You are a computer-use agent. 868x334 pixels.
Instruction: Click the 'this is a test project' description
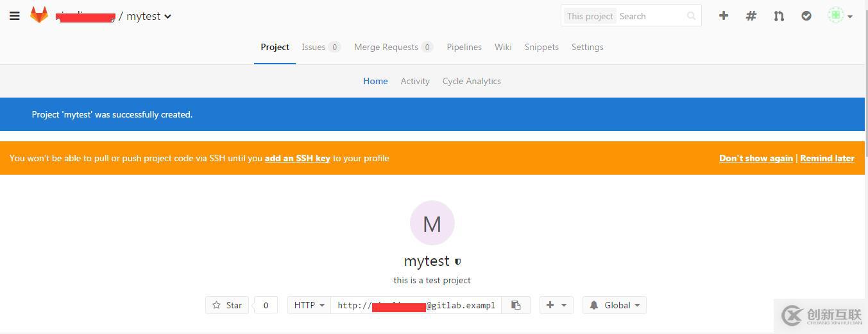432,280
